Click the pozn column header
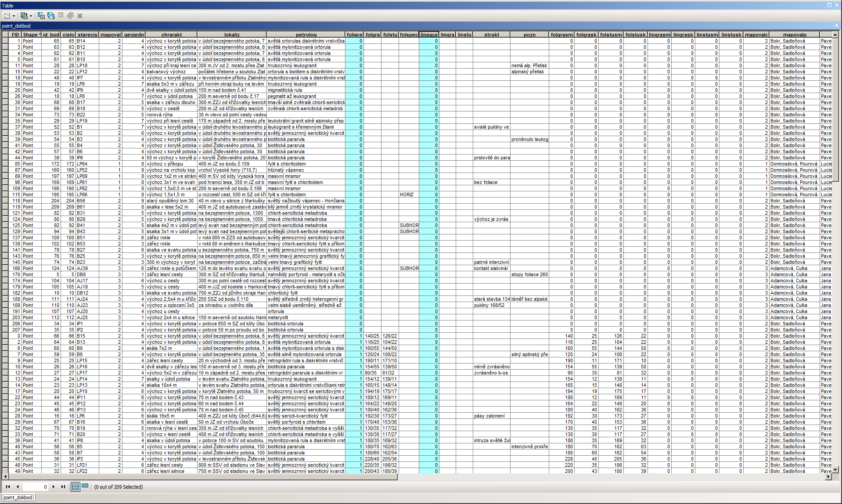Screen dimensions: 842x504 pyautogui.click(x=529, y=35)
